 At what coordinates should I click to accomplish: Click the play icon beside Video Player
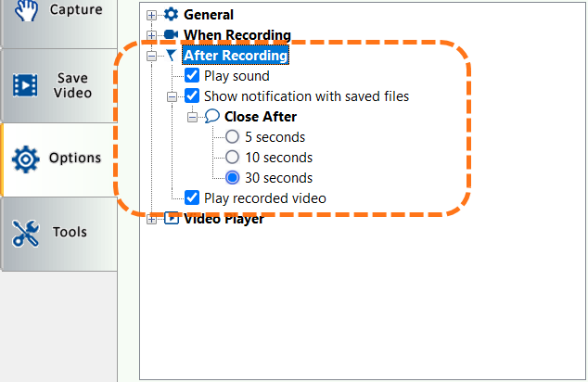(x=171, y=220)
